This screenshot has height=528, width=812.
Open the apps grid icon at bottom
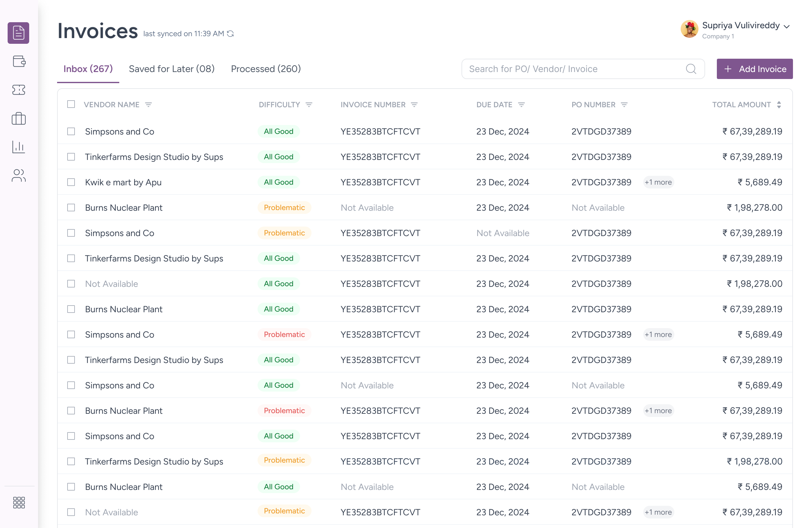tap(19, 502)
